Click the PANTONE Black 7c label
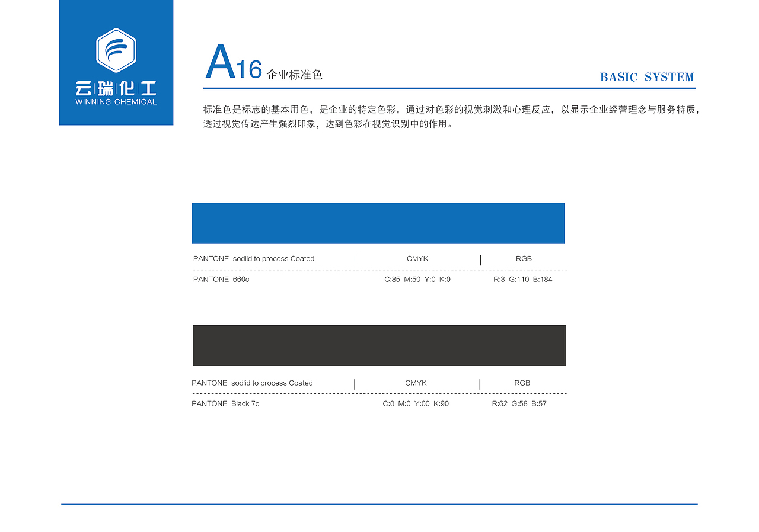This screenshot has height=532, width=759. tap(225, 404)
